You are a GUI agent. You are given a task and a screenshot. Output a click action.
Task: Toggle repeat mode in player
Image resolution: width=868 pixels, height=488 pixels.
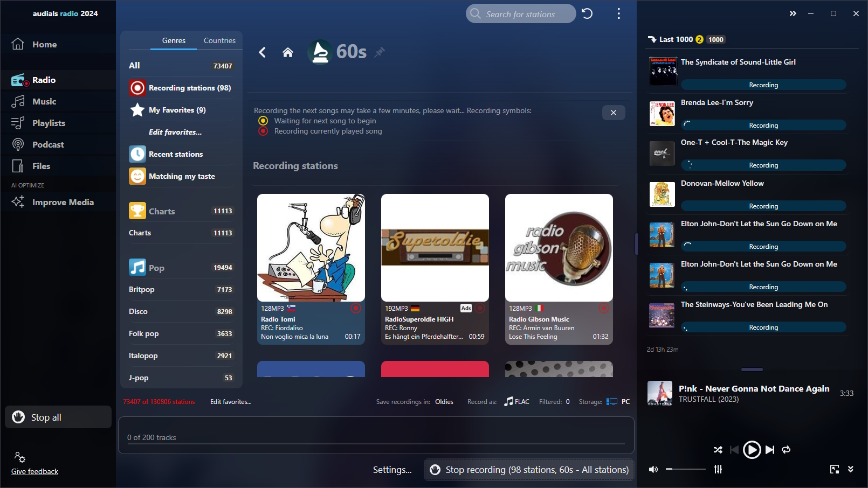click(786, 450)
